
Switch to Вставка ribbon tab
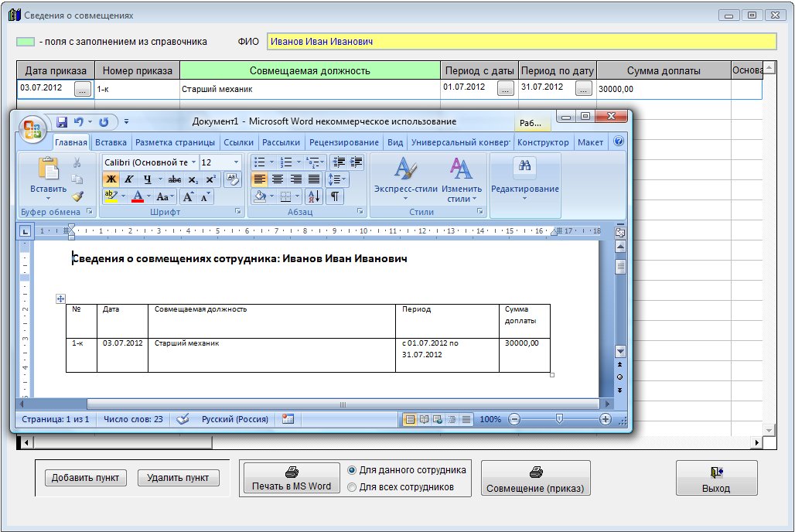111,142
